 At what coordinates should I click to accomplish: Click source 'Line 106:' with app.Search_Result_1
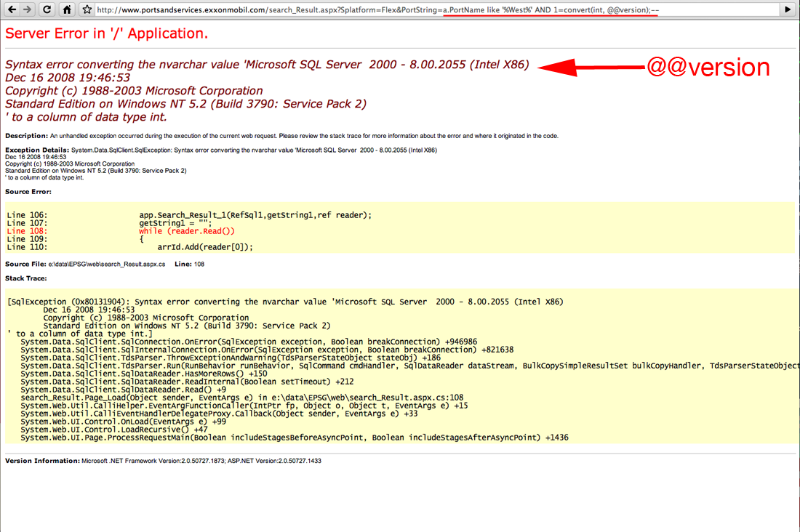coord(189,215)
